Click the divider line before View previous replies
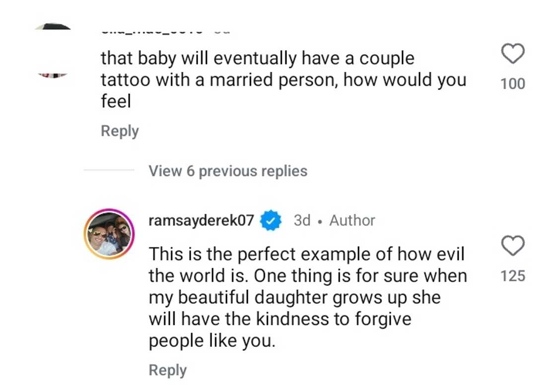The width and height of the screenshot is (556, 392). pos(109,171)
